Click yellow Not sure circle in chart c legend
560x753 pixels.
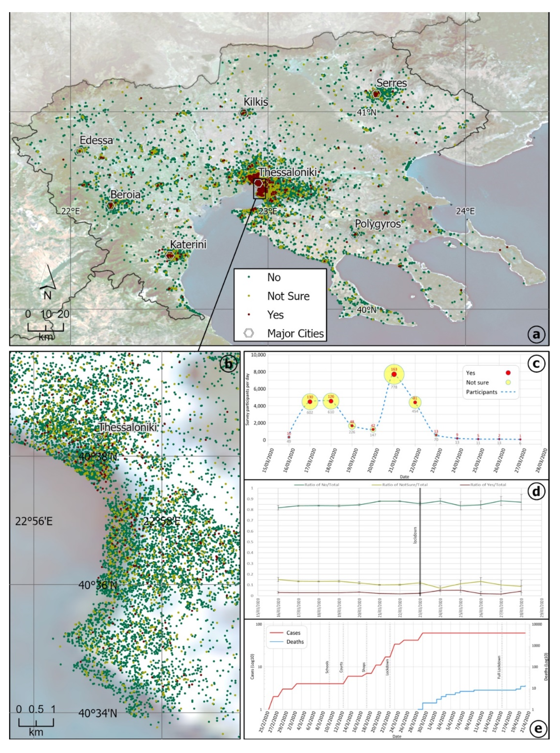508,382
